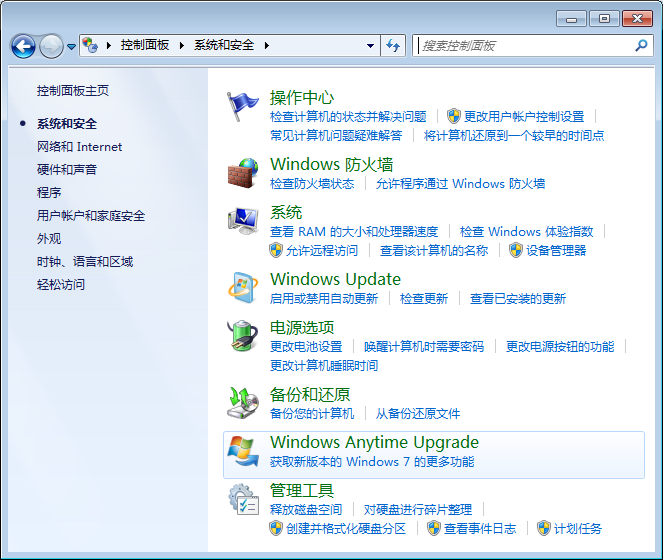Expand arrow after 控制面板 in breadcrumb
Image resolution: width=663 pixels, height=560 pixels.
pyautogui.click(x=182, y=45)
